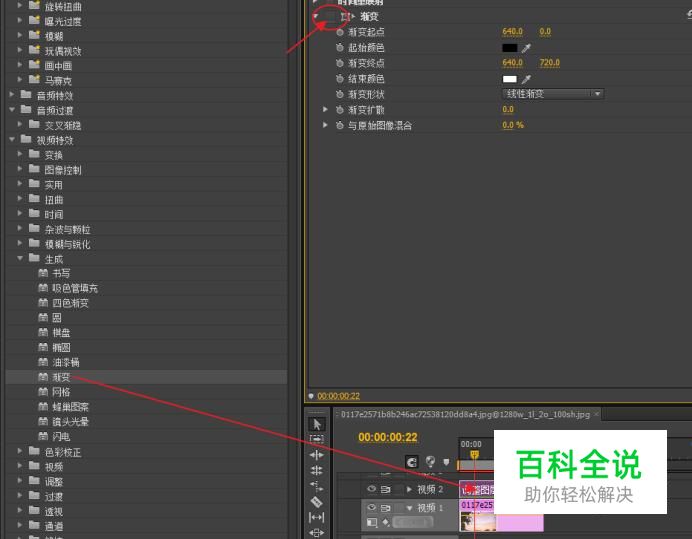
Task: Pick 结束颜色 with its eyedropper
Action: [526, 79]
